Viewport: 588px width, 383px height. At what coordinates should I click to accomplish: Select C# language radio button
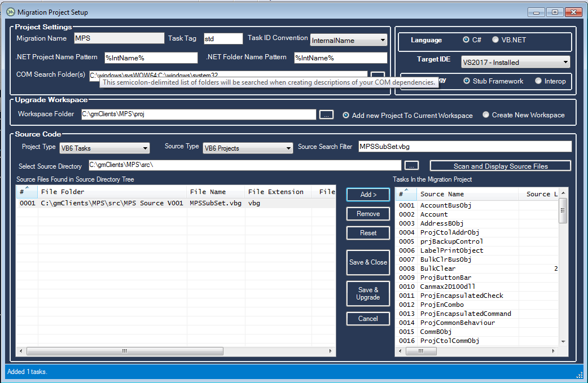pos(466,40)
